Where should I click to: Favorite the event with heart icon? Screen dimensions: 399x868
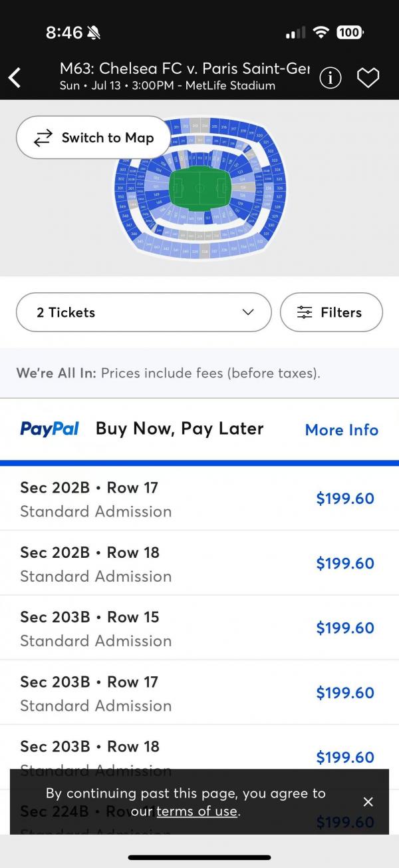[368, 78]
